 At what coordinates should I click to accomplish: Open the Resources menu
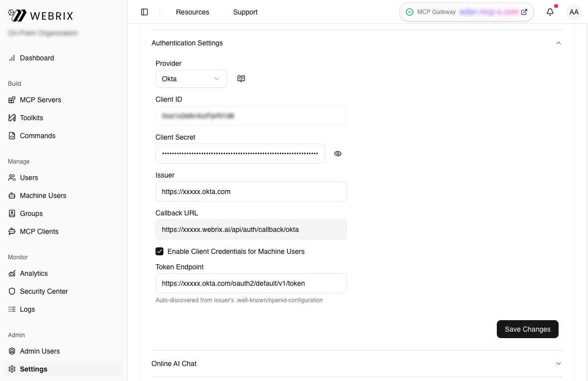click(x=192, y=12)
